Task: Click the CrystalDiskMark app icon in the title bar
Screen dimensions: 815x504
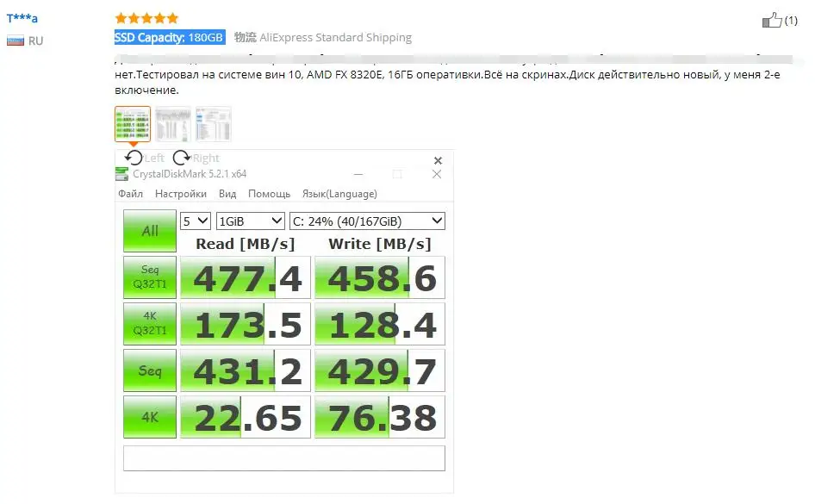Action: point(121,174)
